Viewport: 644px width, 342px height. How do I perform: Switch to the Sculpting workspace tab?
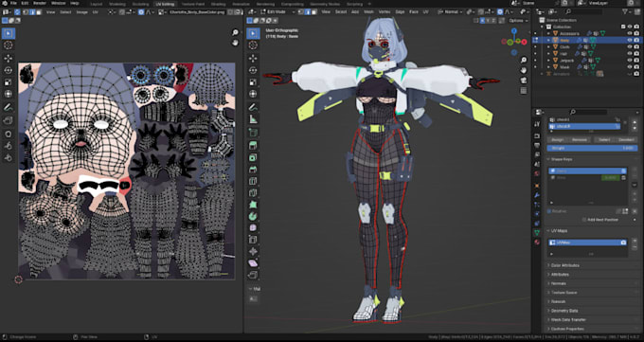pos(141,4)
